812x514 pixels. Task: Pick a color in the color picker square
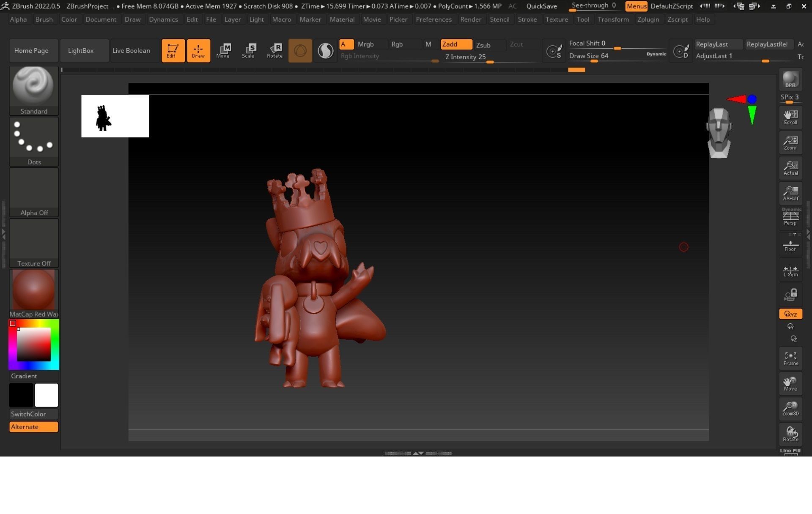coord(34,344)
